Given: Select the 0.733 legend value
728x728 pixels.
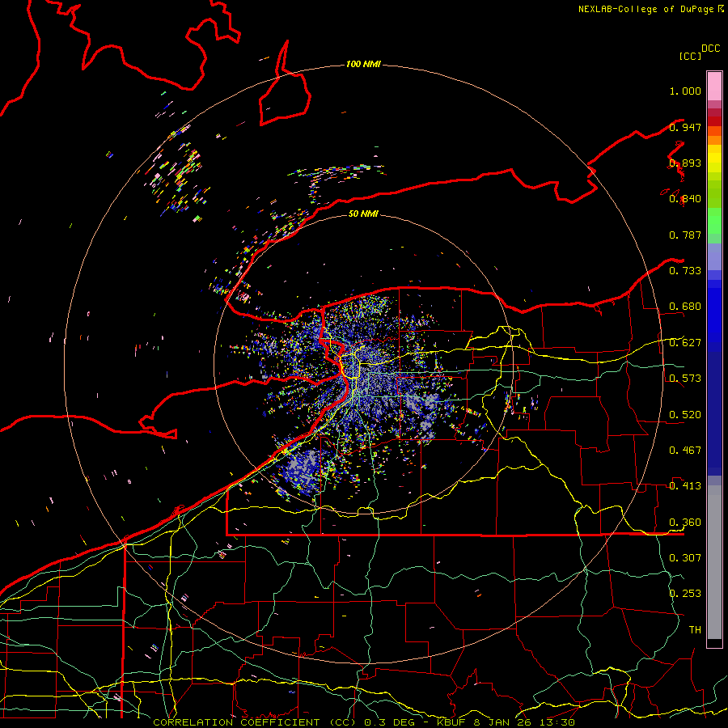Looking at the screenshot, I should click(x=685, y=271).
